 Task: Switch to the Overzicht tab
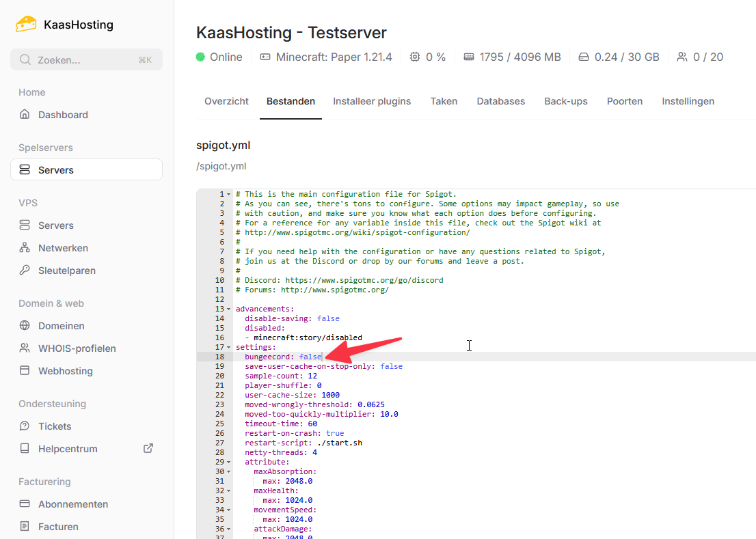(226, 101)
